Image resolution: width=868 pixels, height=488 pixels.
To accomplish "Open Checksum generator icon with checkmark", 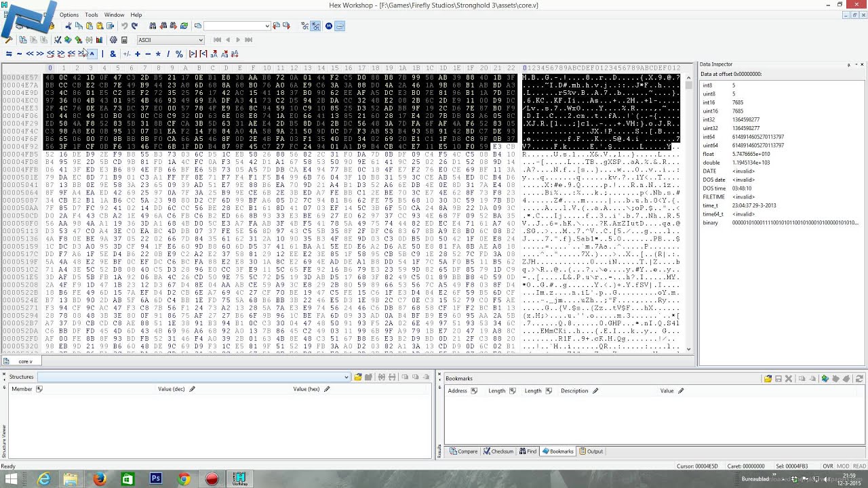I will [x=58, y=39].
